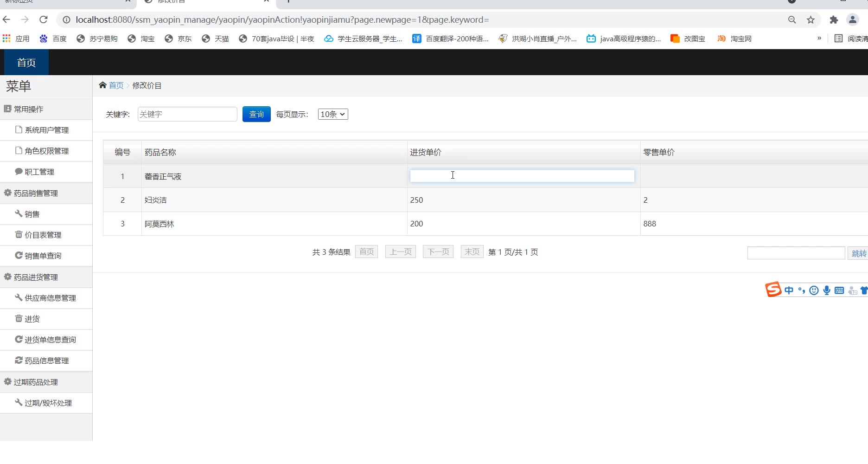Click the home icon in the breadcrumb
The height and width of the screenshot is (464, 868).
click(102, 85)
